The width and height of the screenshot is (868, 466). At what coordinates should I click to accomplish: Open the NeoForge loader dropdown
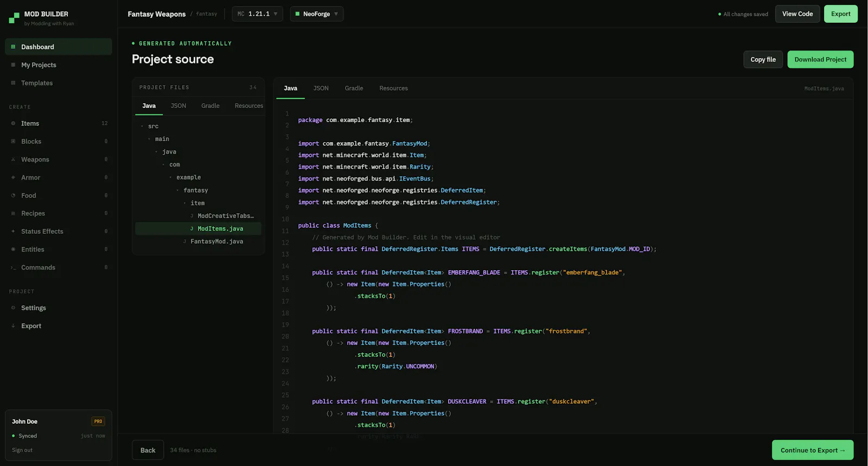click(317, 14)
